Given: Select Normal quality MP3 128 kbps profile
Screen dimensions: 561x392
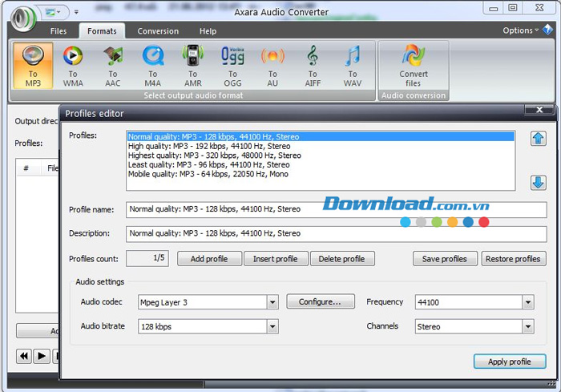Looking at the screenshot, I should point(321,137).
